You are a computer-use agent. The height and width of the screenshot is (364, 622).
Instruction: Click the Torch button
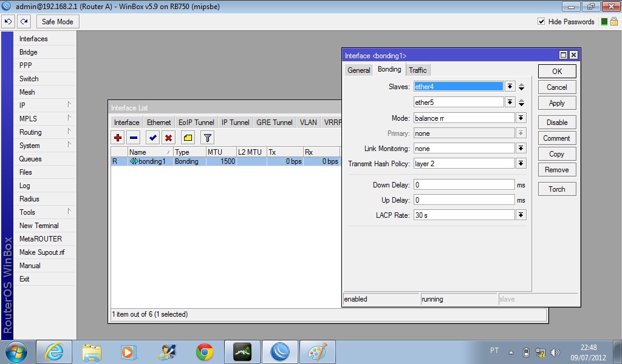click(x=556, y=189)
